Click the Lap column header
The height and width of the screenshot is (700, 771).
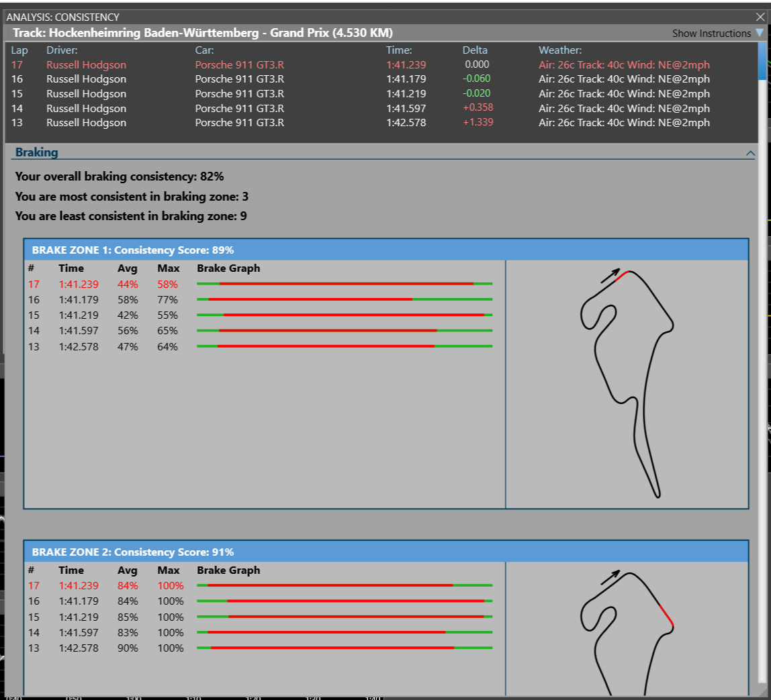point(19,50)
